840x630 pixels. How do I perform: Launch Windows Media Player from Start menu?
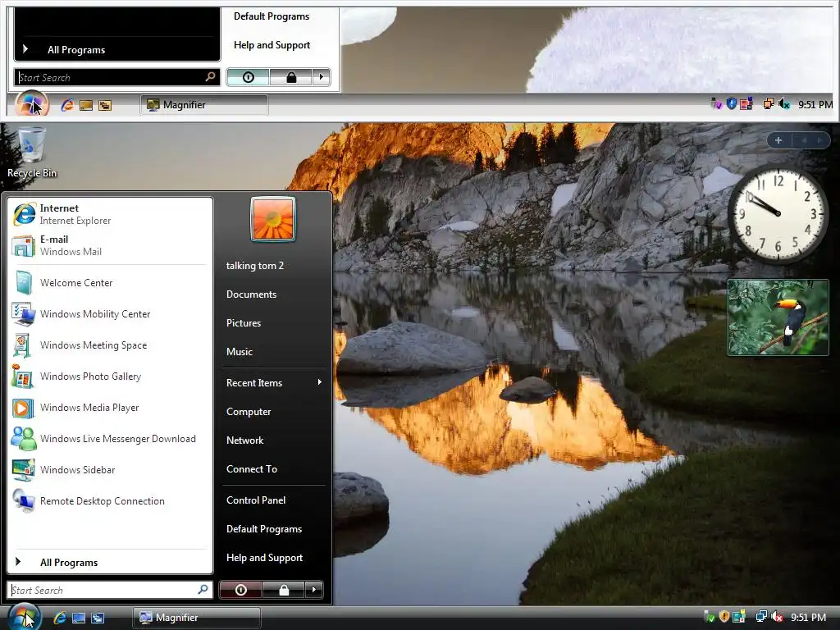click(110, 408)
